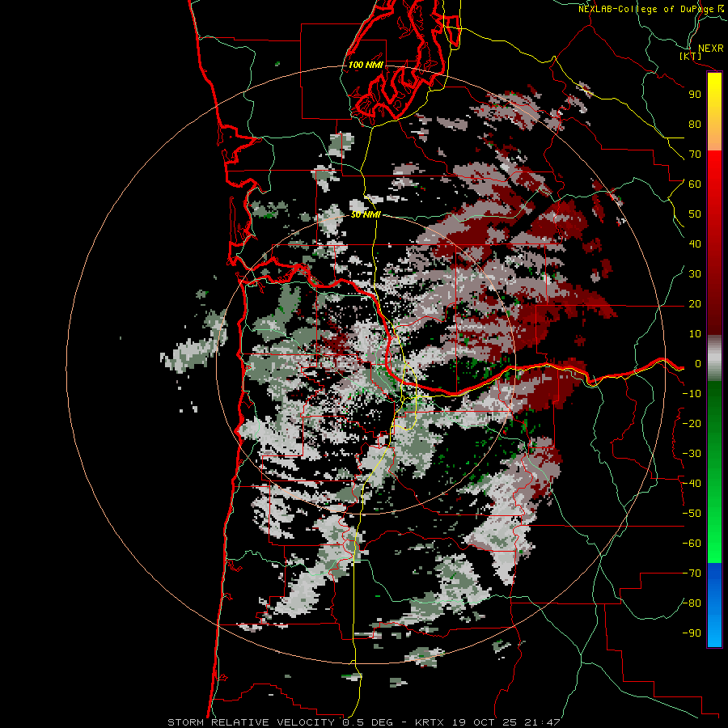Click the -70 knot scale value
Viewport: 728px width, 728px height.
(x=692, y=574)
